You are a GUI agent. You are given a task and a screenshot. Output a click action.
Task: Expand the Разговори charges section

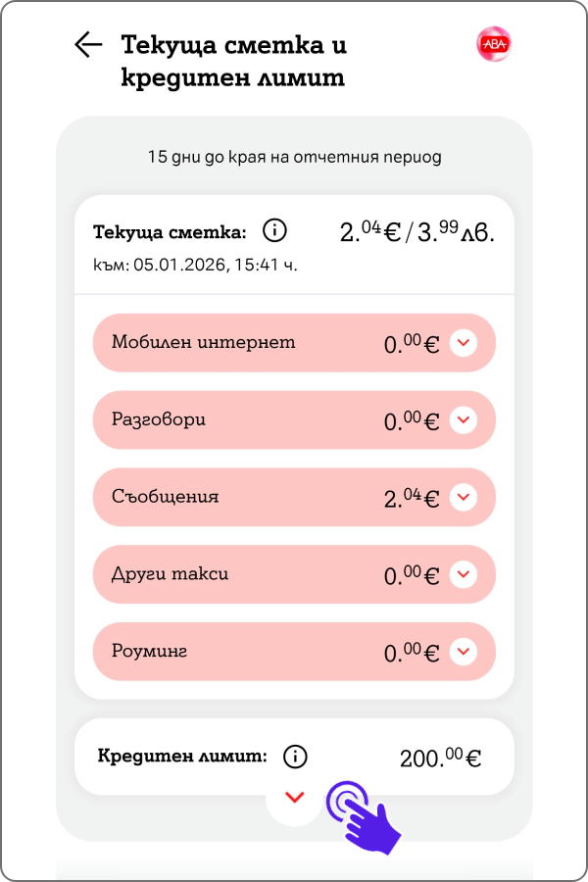pos(464,419)
